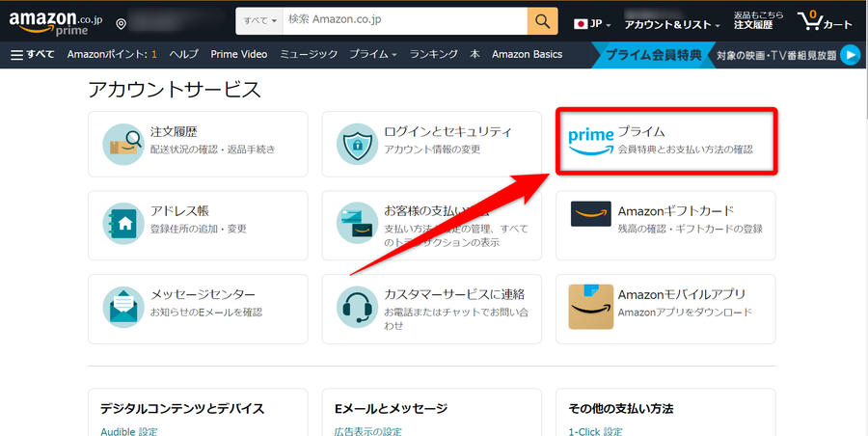Open Amazonモバイルアプリ box icon card
Image resolution: width=868 pixels, height=436 pixels.
coord(665,309)
